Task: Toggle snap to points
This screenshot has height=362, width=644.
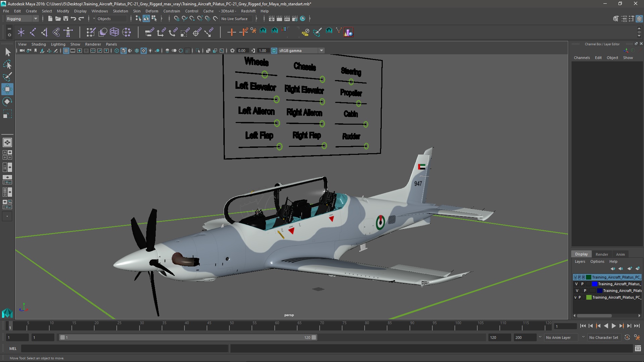Action: (x=192, y=19)
